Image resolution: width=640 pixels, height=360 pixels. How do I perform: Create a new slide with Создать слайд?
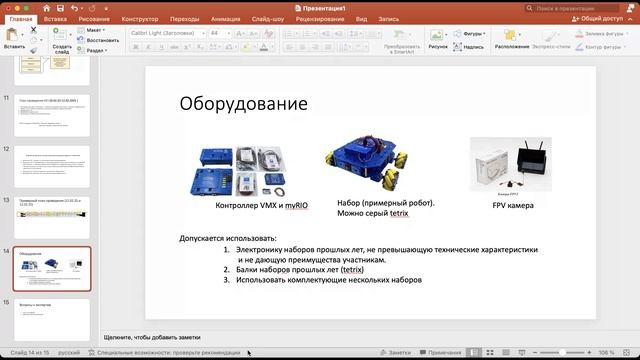pos(62,41)
